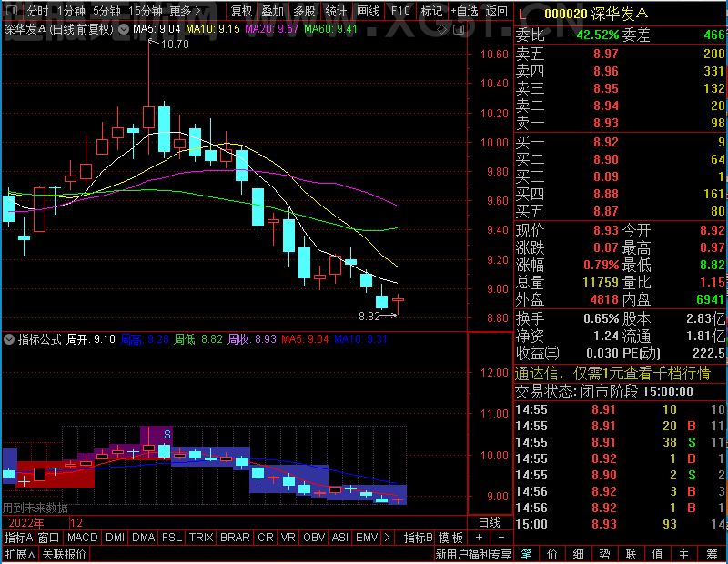Viewport: 728px width, 564px height.
Task: Open the chart settings dropdown next to 深华发A title
Action: pos(124,30)
